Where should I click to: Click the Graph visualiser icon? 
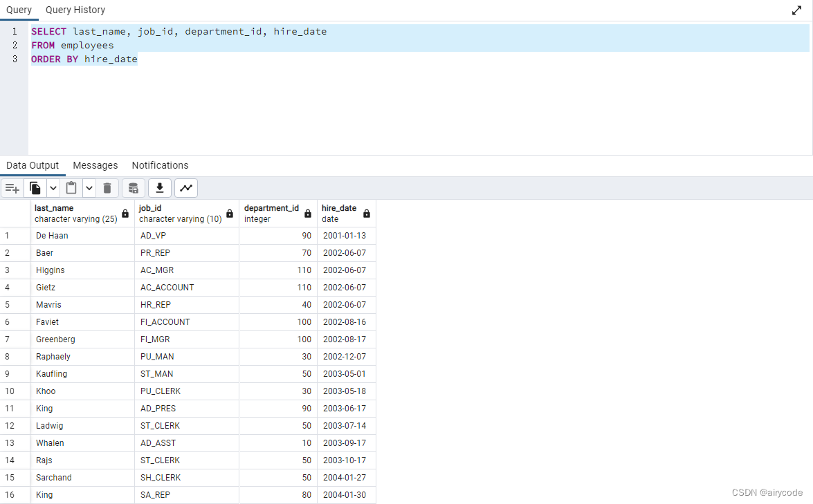tap(186, 188)
